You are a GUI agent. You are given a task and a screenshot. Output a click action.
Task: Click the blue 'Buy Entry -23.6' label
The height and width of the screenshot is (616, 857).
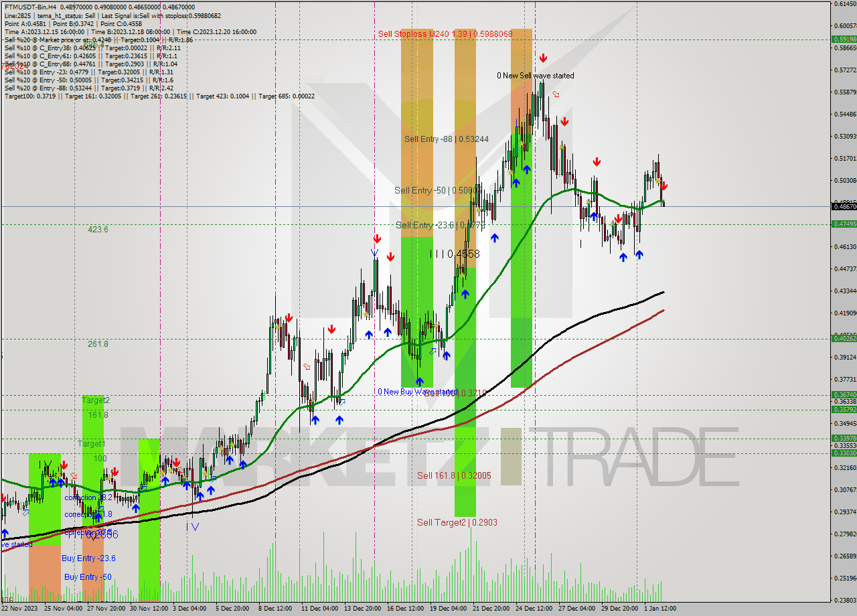click(x=88, y=558)
